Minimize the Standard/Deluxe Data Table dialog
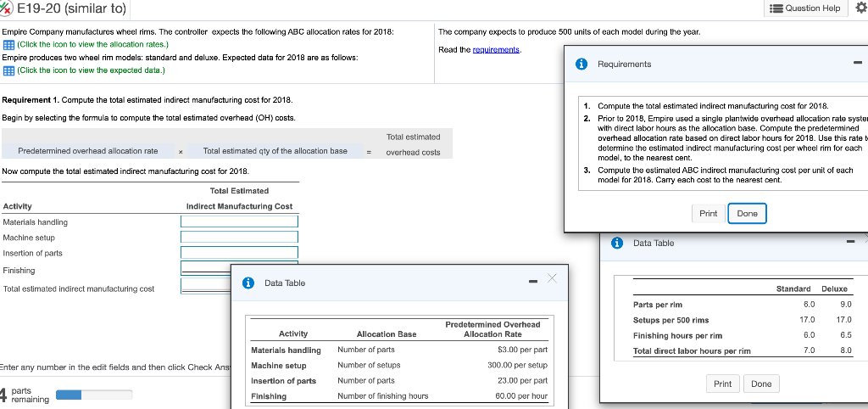The image size is (868, 409). coord(850,242)
